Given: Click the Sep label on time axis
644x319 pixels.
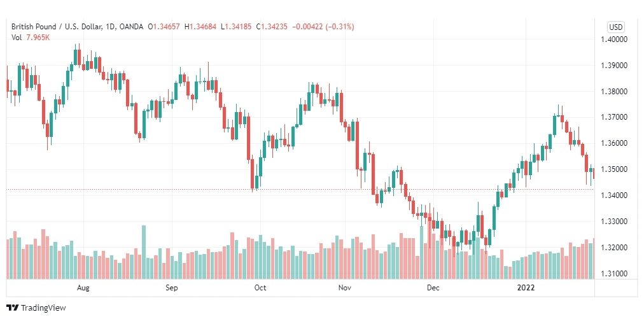Looking at the screenshot, I should click(172, 288).
